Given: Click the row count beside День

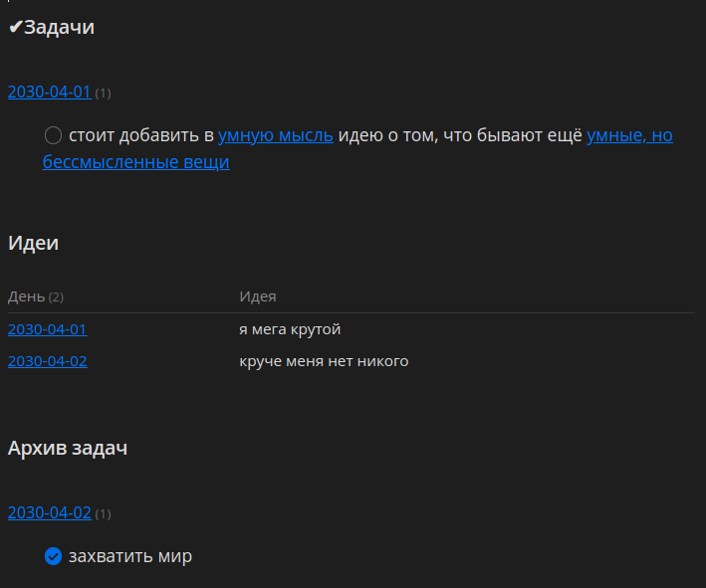Looking at the screenshot, I should 56,297.
